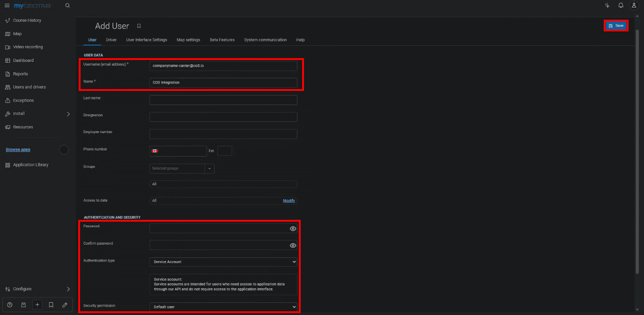Toggle Confirm password visibility eye
Image resolution: width=644 pixels, height=315 pixels.
pyautogui.click(x=293, y=246)
